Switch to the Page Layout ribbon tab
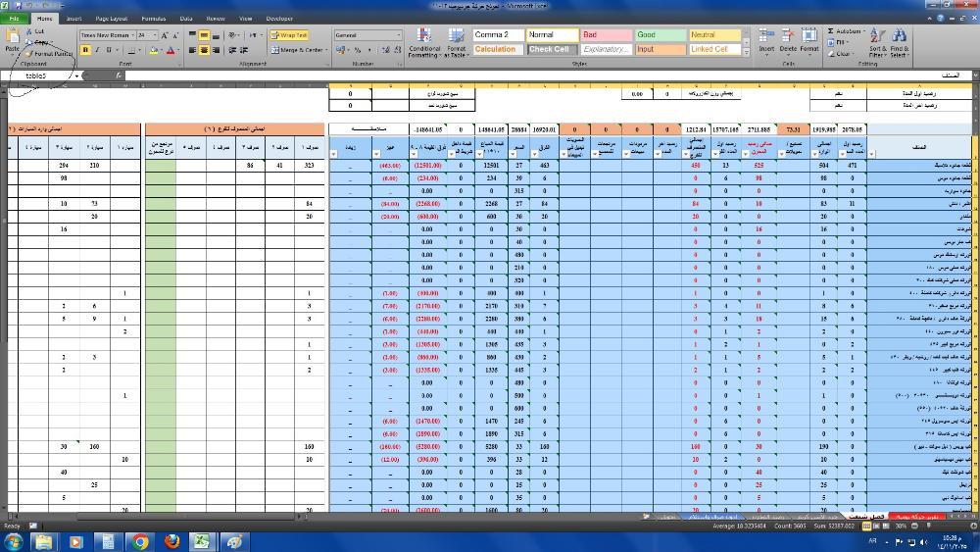This screenshot has width=980, height=552. click(112, 19)
